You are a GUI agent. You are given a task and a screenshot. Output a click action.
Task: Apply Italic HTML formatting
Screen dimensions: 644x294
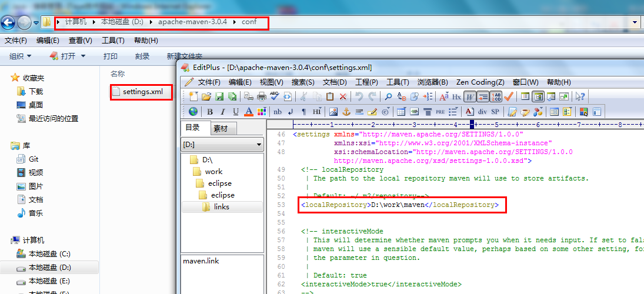(x=223, y=112)
